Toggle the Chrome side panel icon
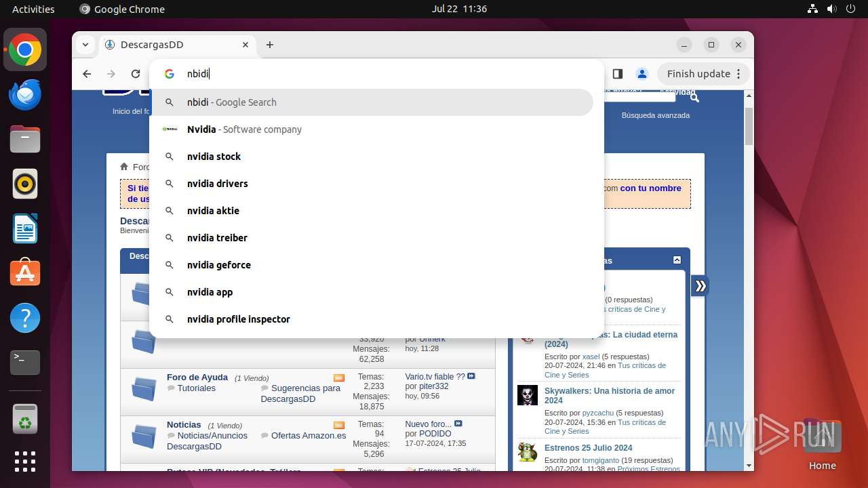The image size is (868, 488). pos(617,74)
